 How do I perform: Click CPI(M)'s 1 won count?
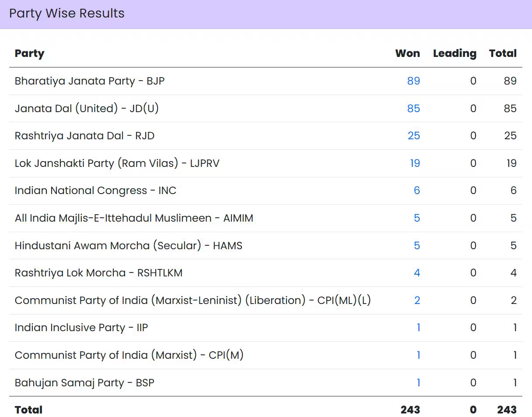[418, 355]
